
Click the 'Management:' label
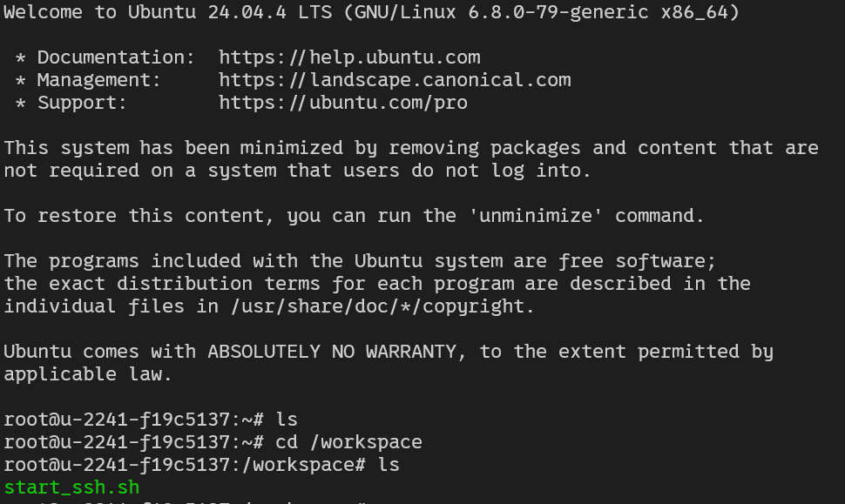pos(99,80)
